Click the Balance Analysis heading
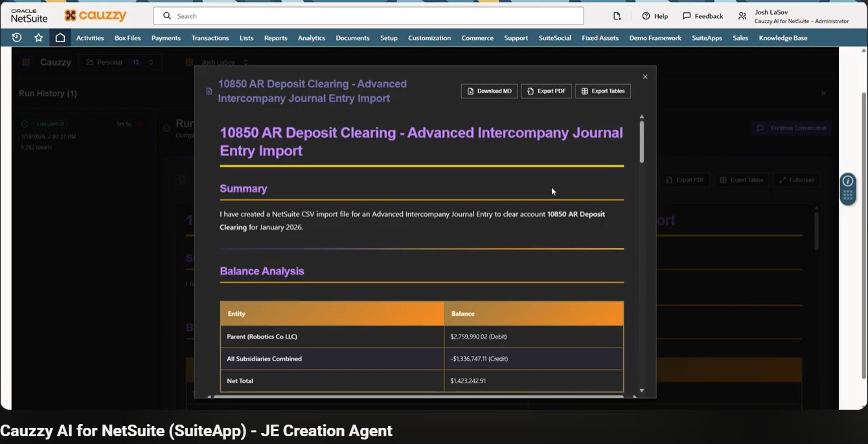This screenshot has width=868, height=444. tap(262, 271)
